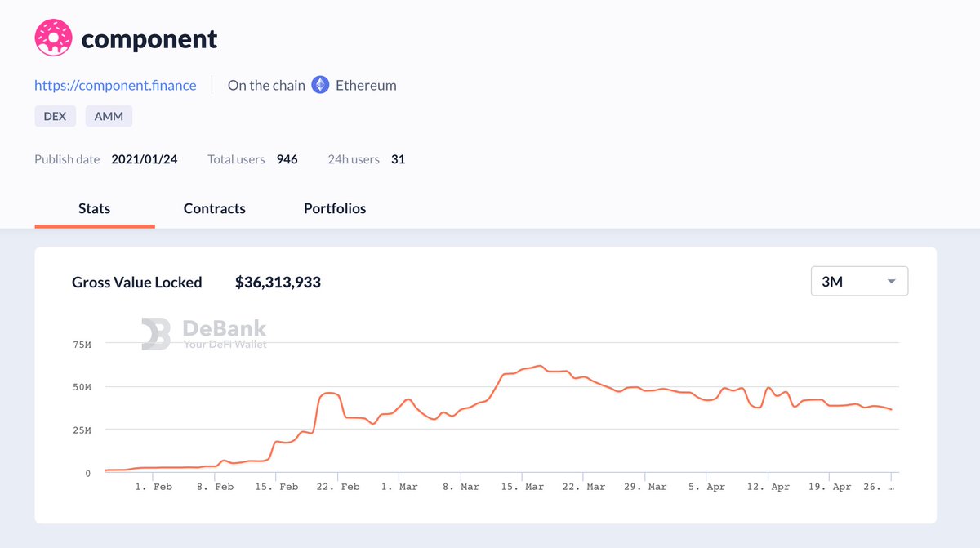Select the Stats tab
The image size is (980, 548).
[94, 208]
